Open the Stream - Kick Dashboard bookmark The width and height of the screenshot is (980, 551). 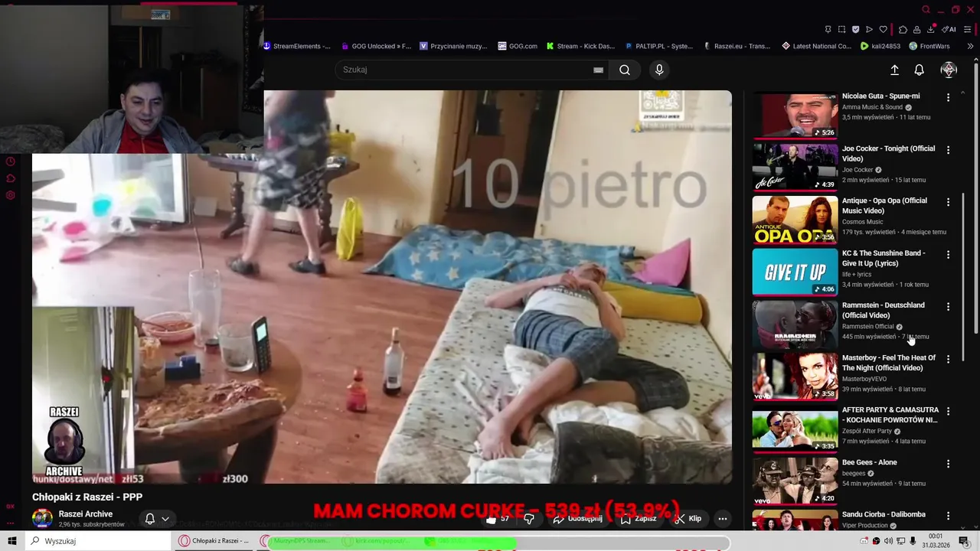580,46
